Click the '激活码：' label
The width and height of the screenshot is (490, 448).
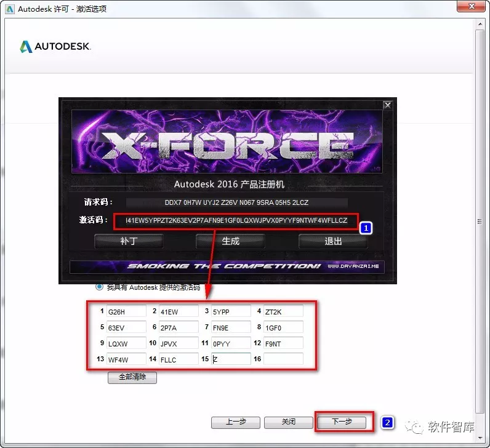pos(93,220)
